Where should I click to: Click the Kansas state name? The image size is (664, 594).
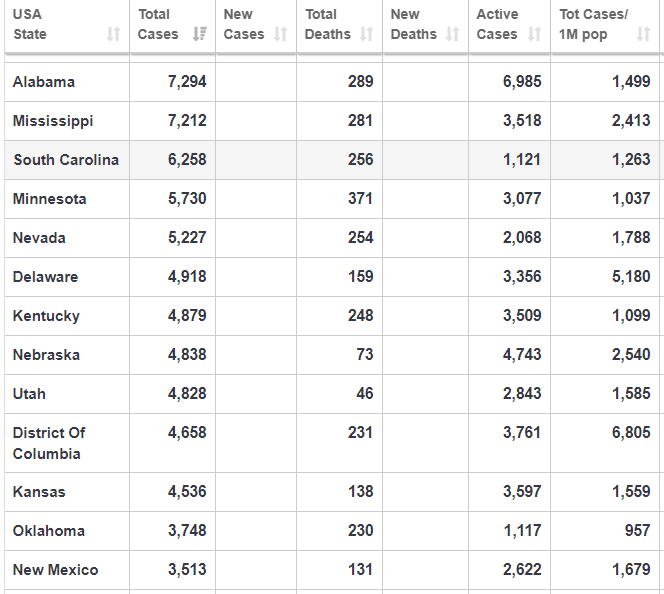tap(39, 492)
